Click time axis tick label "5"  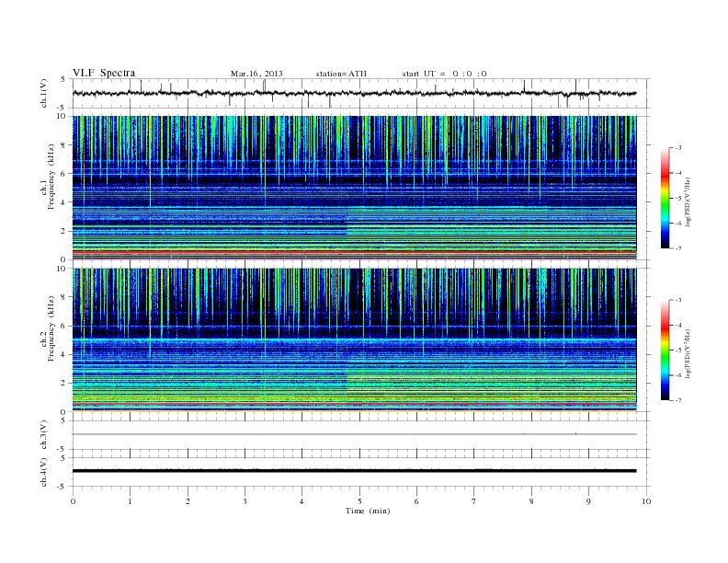[359, 501]
